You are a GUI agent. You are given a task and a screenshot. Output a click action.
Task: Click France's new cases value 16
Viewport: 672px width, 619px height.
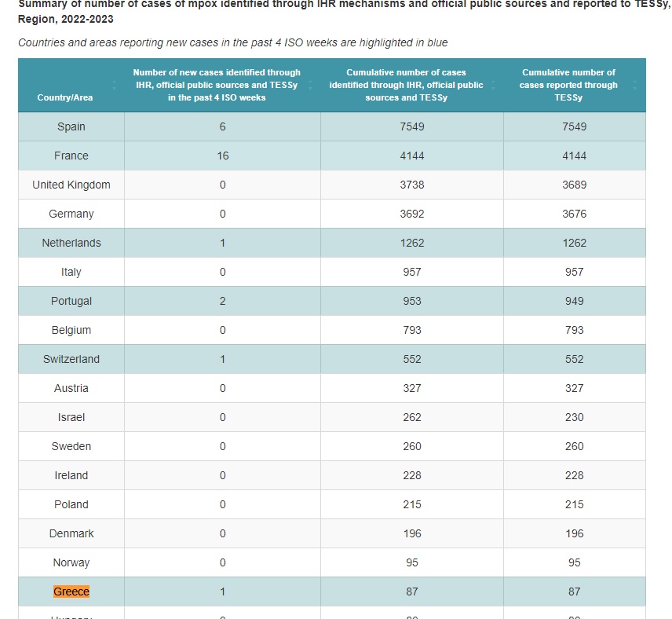(223, 156)
